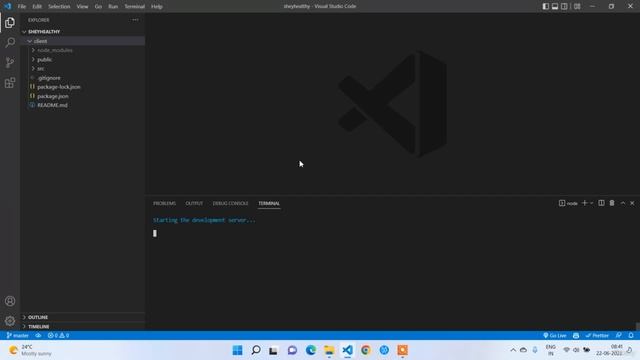Open the Explorer view in activity bar
This screenshot has width=640, height=360.
tap(10, 22)
